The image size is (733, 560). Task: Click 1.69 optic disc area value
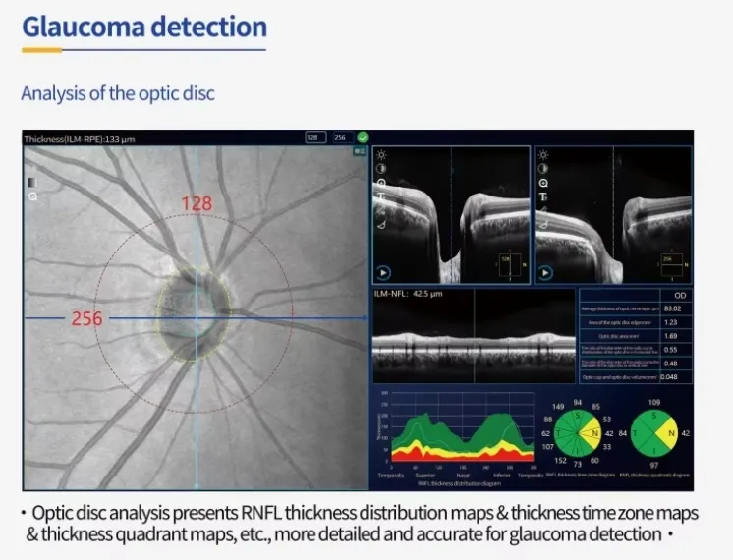click(670, 336)
